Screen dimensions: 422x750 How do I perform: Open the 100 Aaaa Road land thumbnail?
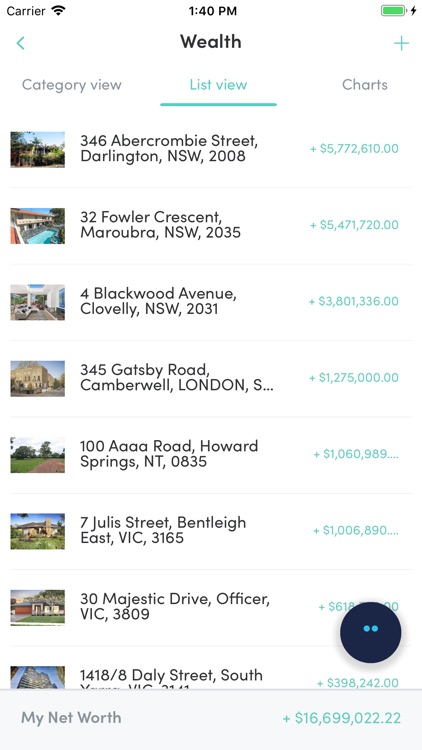tap(38, 455)
